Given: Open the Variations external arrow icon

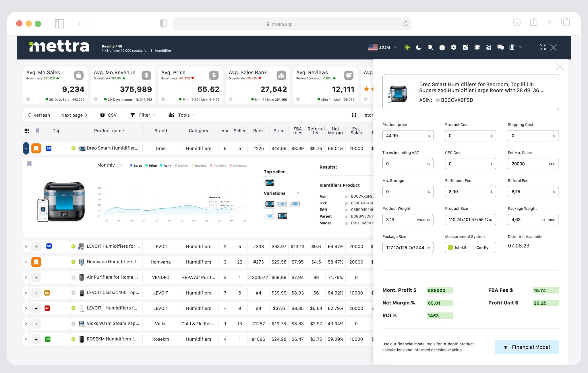Looking at the screenshot, I should click(x=298, y=193).
